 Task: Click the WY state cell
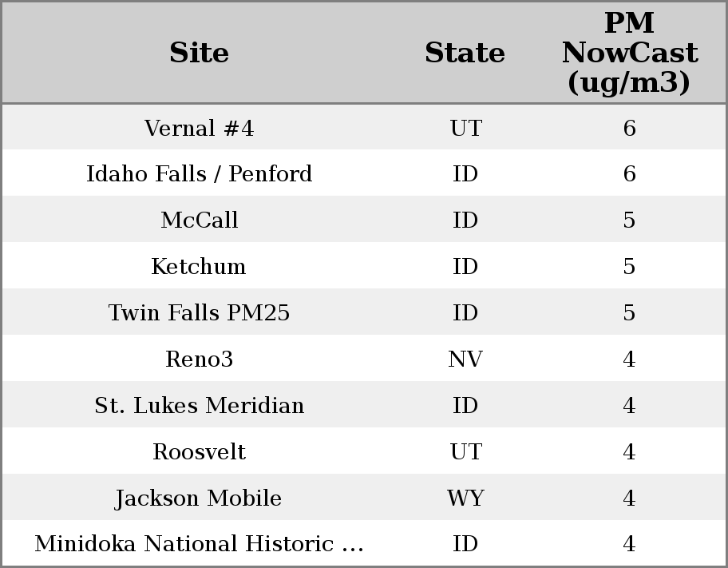point(465,498)
